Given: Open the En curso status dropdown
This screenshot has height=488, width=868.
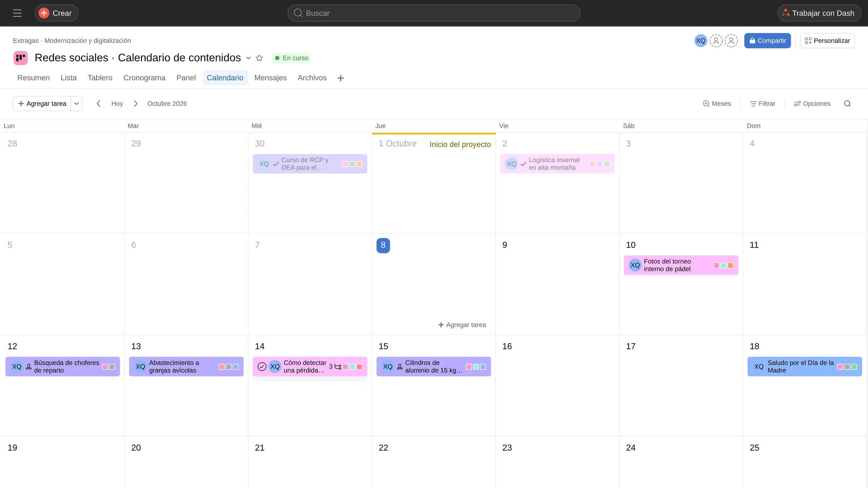Looking at the screenshot, I should (291, 58).
